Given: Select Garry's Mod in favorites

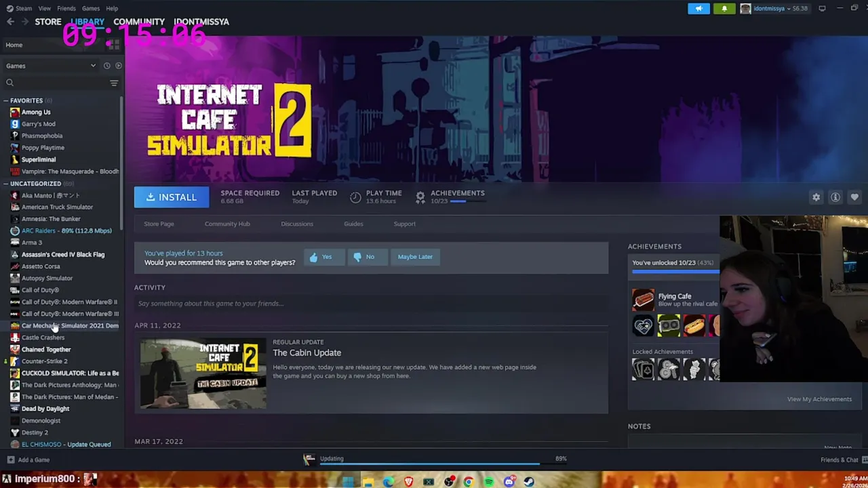Looking at the screenshot, I should click(x=39, y=124).
